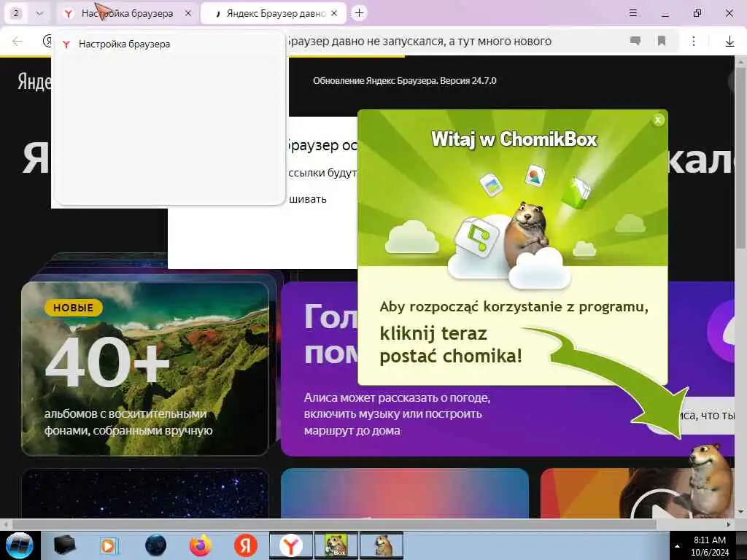Launch Firefox from the taskbar
The width and height of the screenshot is (747, 560).
pos(201,545)
